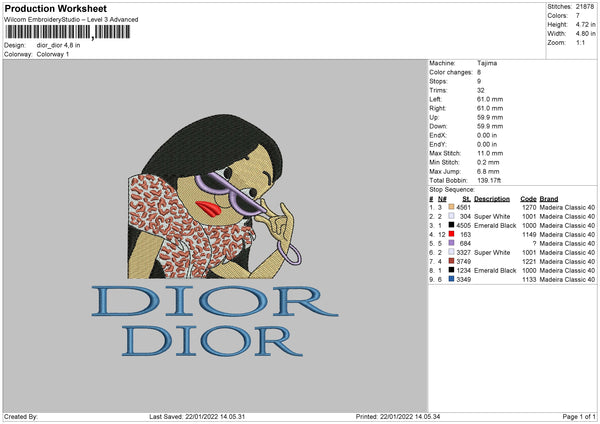Pick the red swatch in stop 4

coord(451,234)
